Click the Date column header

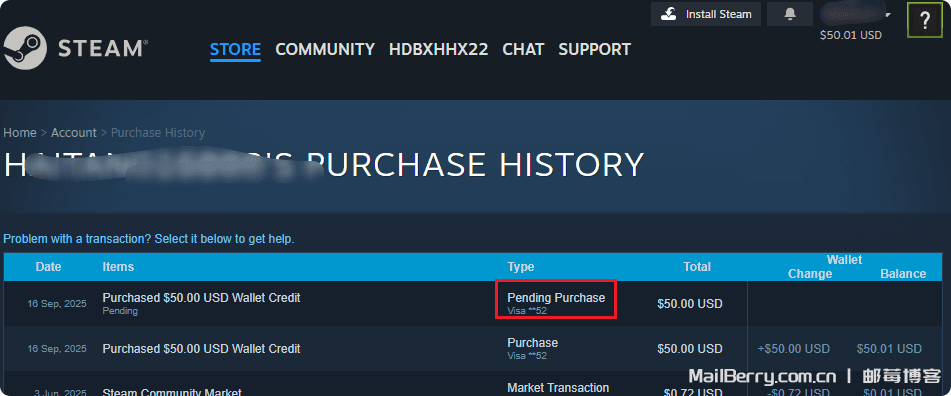[x=49, y=267]
